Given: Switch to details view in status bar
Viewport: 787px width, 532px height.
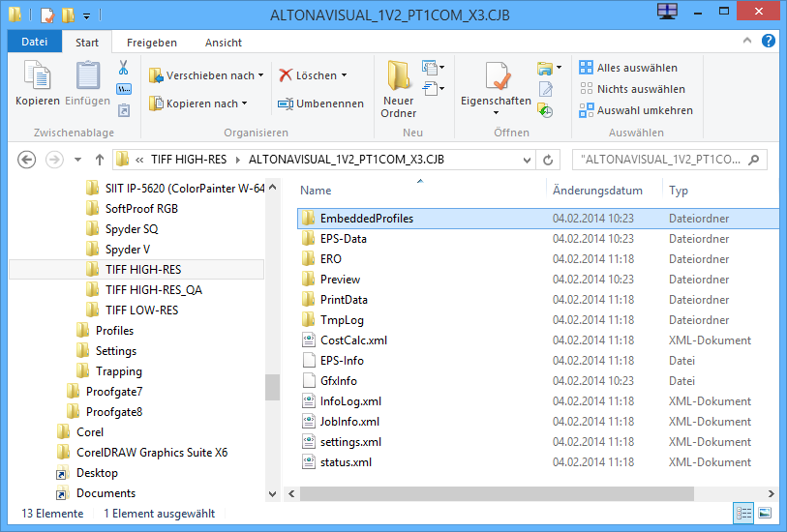Looking at the screenshot, I should click(744, 514).
